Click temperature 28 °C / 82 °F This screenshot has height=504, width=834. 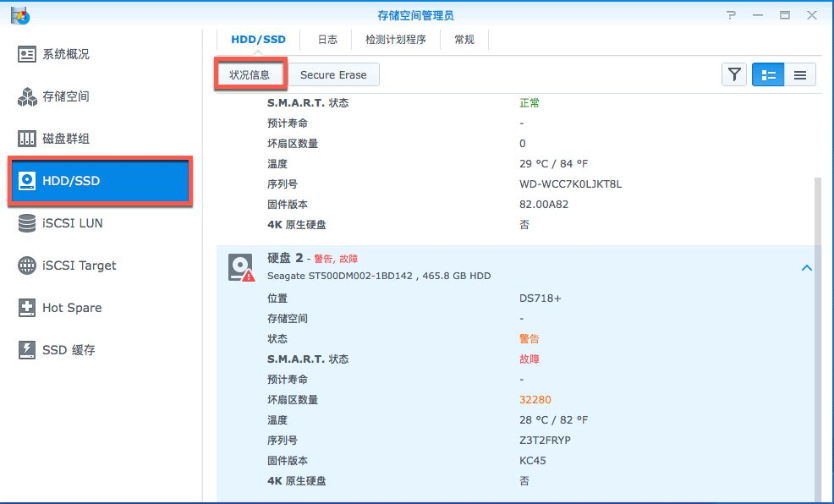[x=554, y=420]
